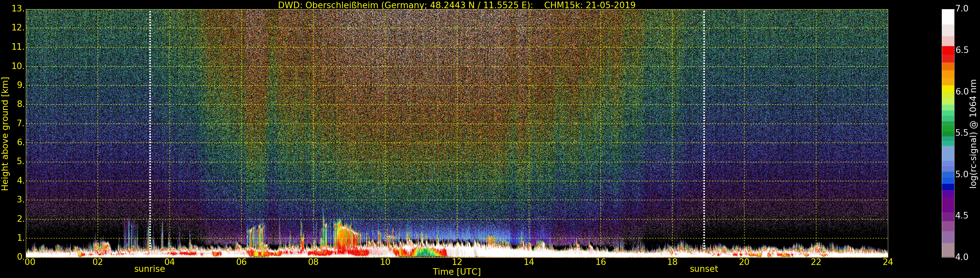The image size is (980, 278).
Task: Click the '20' time tick label
Action: 744,262
